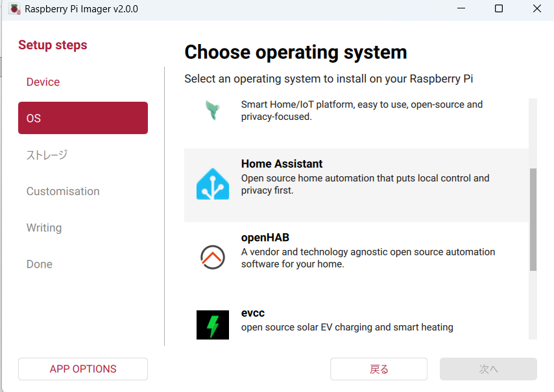Click the Home Assistant house icon
Screen dimensions: 554x392
[x=213, y=184]
